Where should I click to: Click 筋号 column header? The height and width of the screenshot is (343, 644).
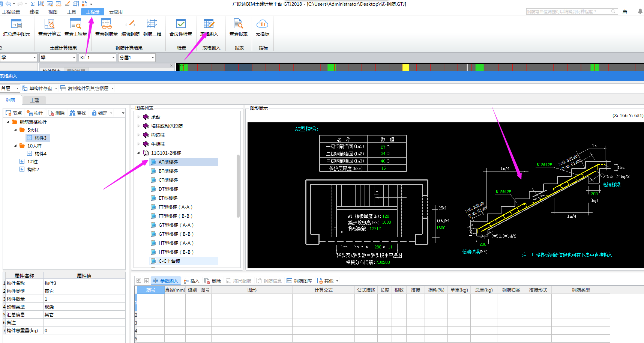coord(151,290)
